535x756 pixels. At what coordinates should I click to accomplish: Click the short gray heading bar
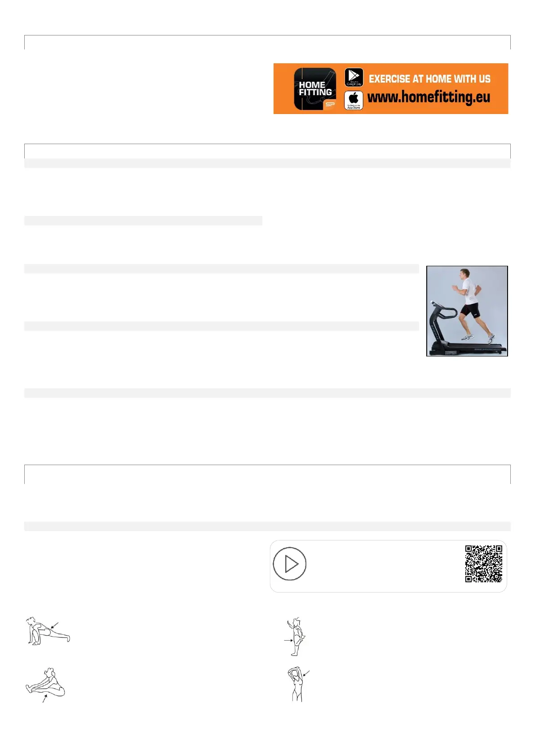[x=143, y=220]
